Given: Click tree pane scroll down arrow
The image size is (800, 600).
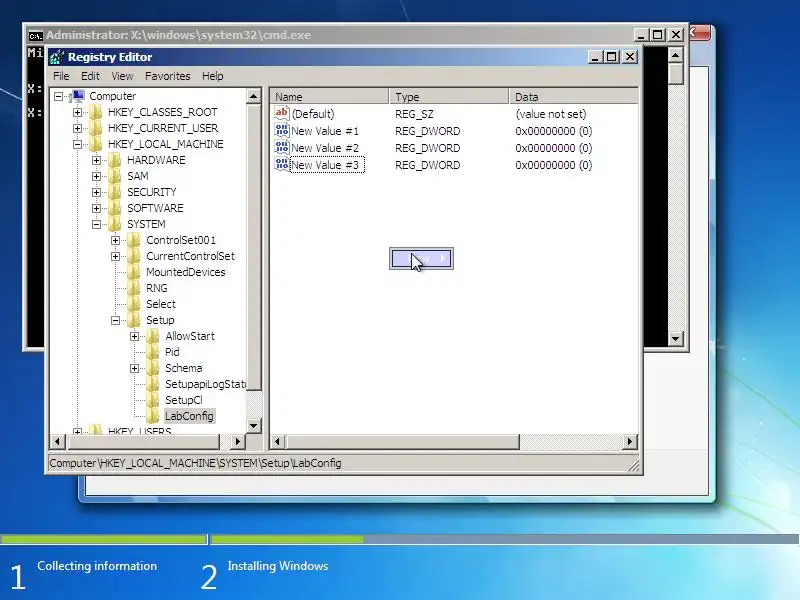Looking at the screenshot, I should tap(254, 426).
